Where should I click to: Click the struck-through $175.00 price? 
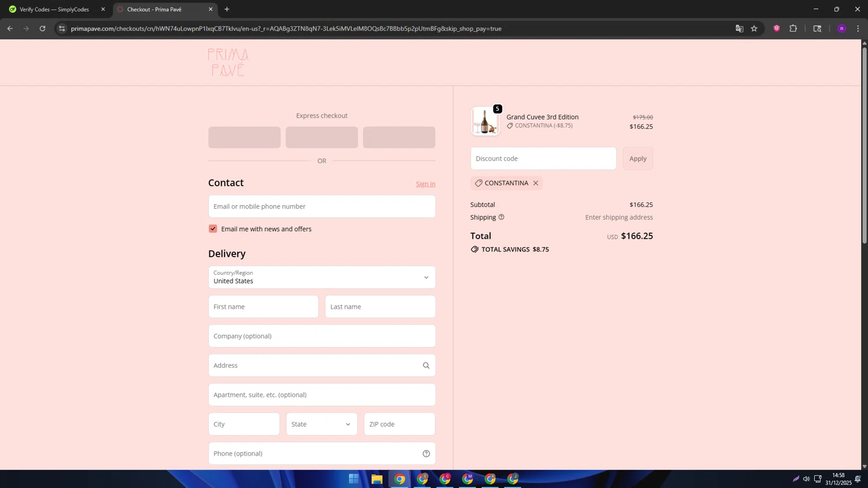coord(643,117)
